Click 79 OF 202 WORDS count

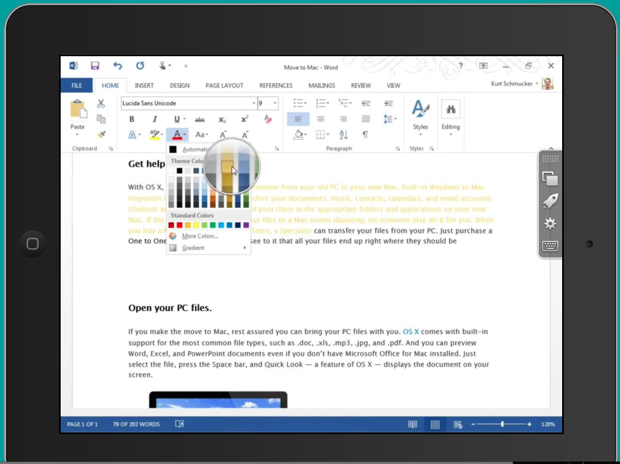point(136,424)
